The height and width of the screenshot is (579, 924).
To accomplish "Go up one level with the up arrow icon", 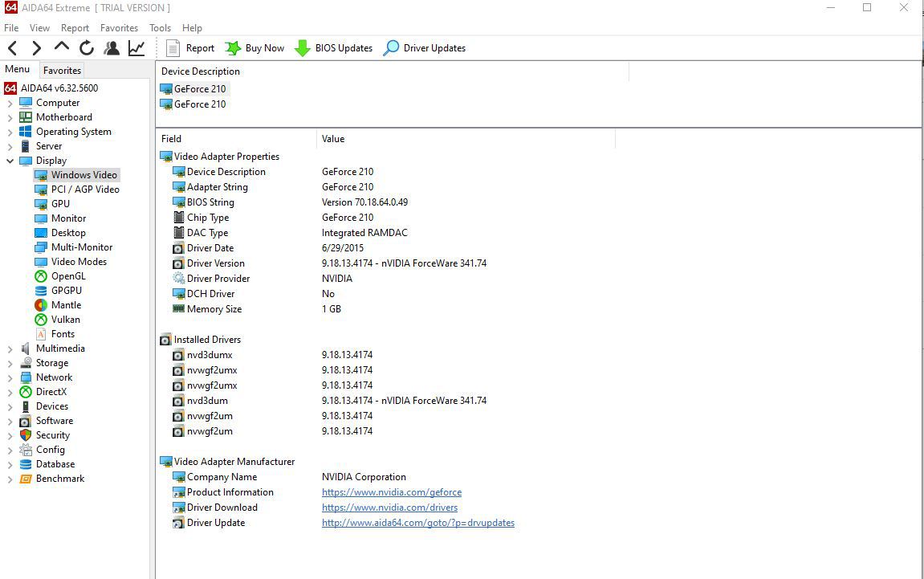I will (x=61, y=47).
